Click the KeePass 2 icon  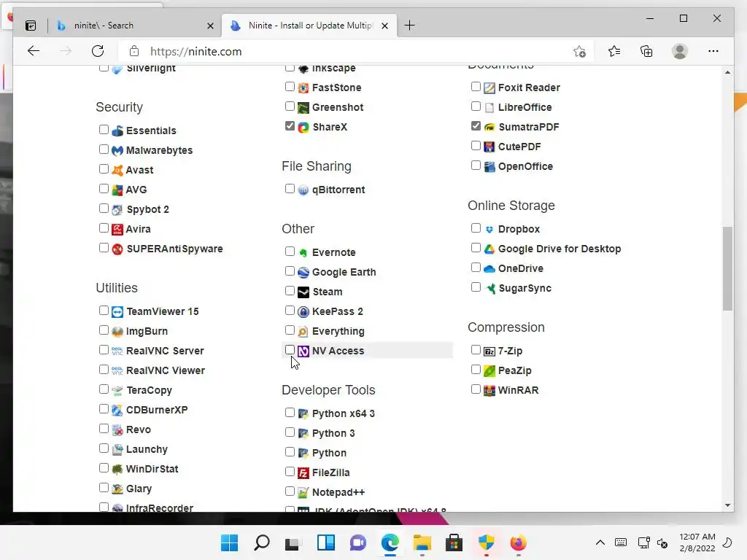[303, 312]
